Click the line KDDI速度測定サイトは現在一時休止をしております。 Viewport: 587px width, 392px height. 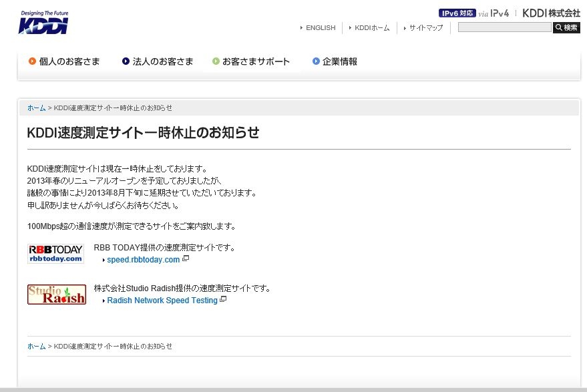click(x=117, y=169)
